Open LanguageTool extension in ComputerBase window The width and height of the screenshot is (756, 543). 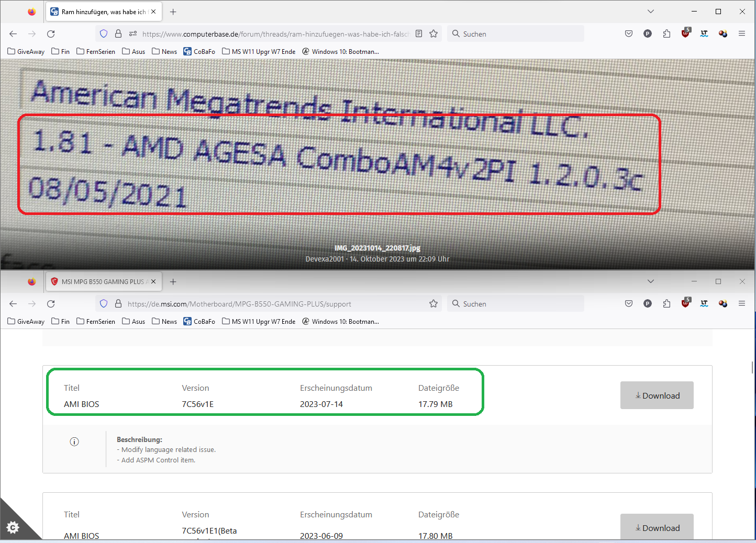704,34
